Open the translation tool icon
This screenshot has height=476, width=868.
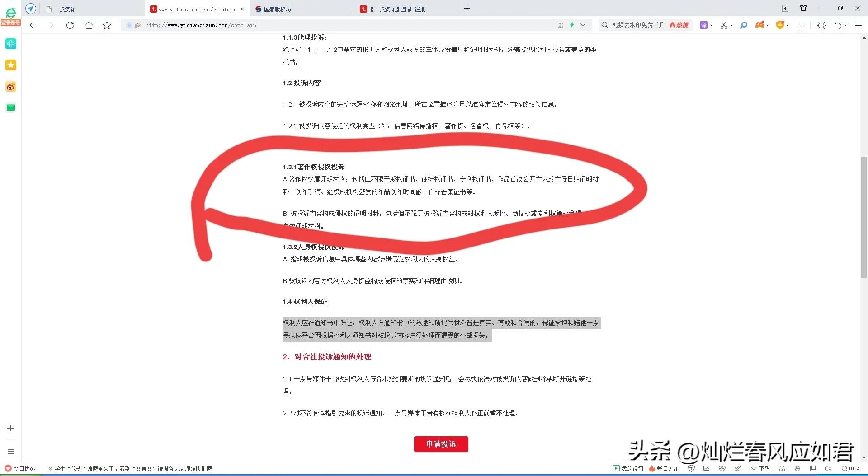(x=704, y=25)
